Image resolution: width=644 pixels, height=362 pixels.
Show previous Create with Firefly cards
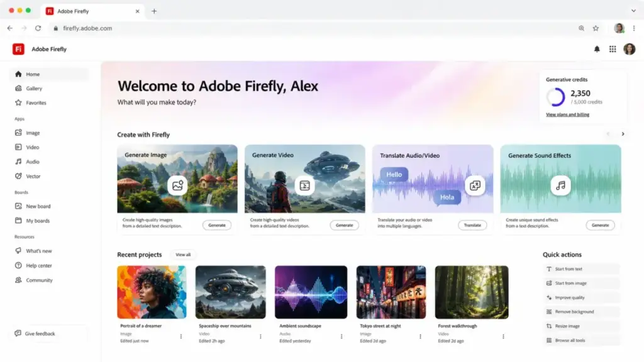(x=608, y=134)
